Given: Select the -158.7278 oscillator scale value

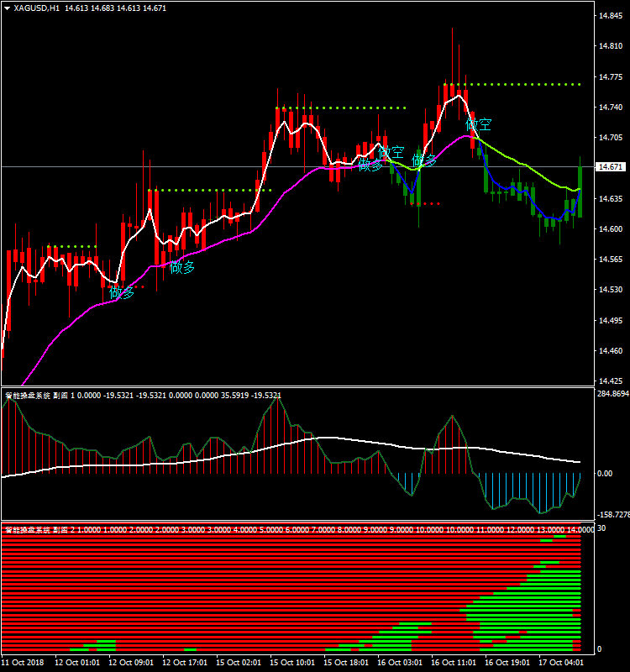Looking at the screenshot, I should pyautogui.click(x=612, y=514).
